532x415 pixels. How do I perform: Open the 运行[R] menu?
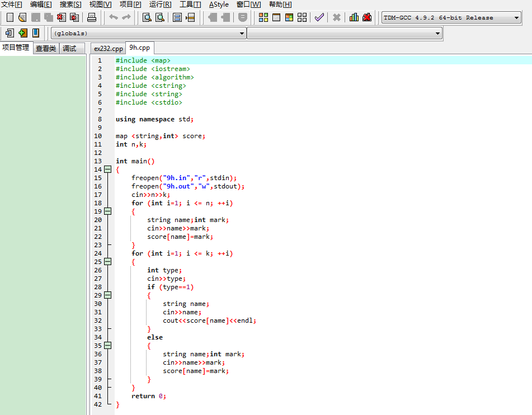pos(160,4)
